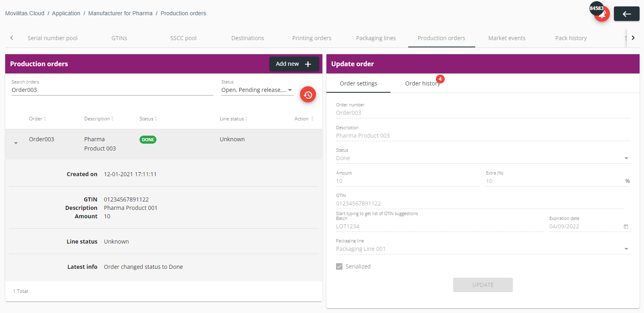Open the Order settings tab

(x=358, y=83)
